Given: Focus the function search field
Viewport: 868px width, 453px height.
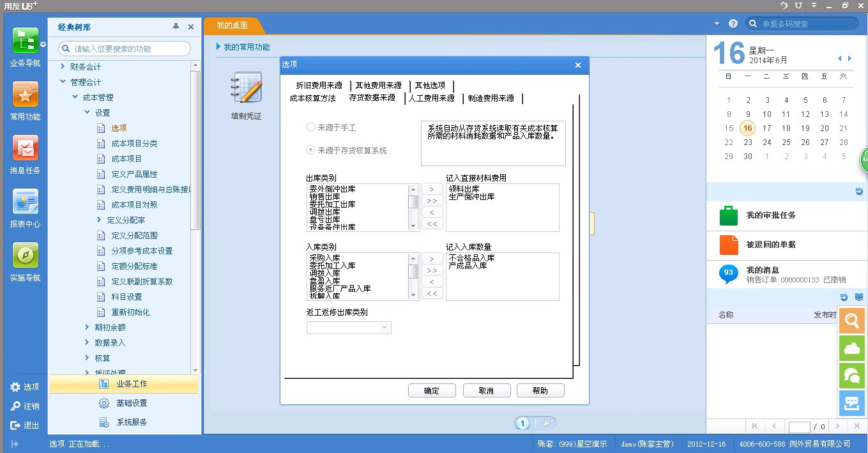Looking at the screenshot, I should coord(125,49).
